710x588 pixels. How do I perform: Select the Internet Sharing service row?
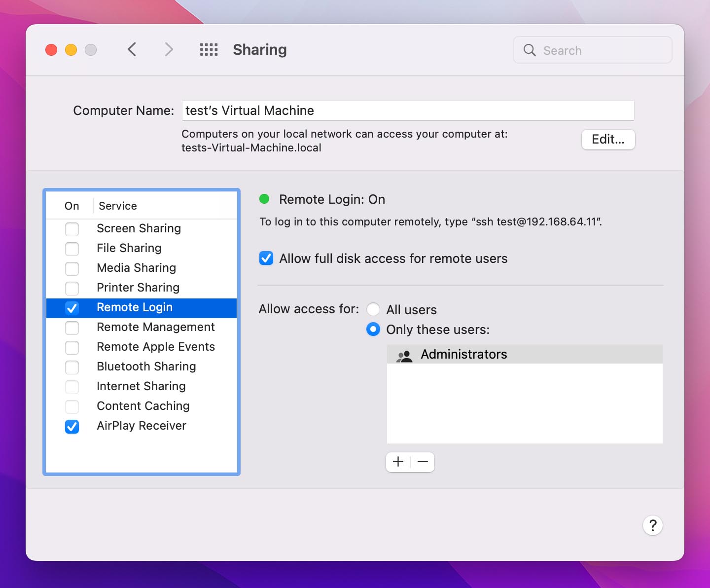[142, 386]
